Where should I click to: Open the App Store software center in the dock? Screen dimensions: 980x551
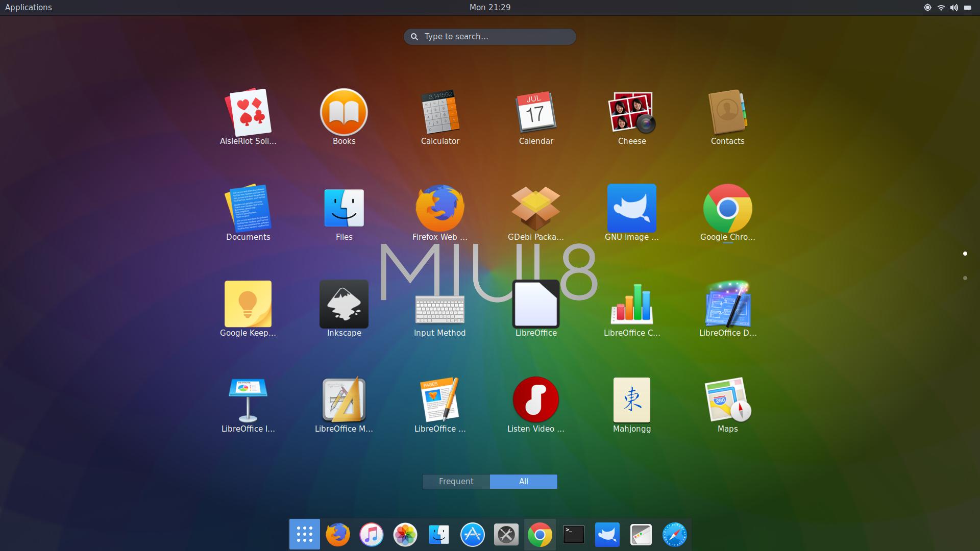tap(473, 535)
